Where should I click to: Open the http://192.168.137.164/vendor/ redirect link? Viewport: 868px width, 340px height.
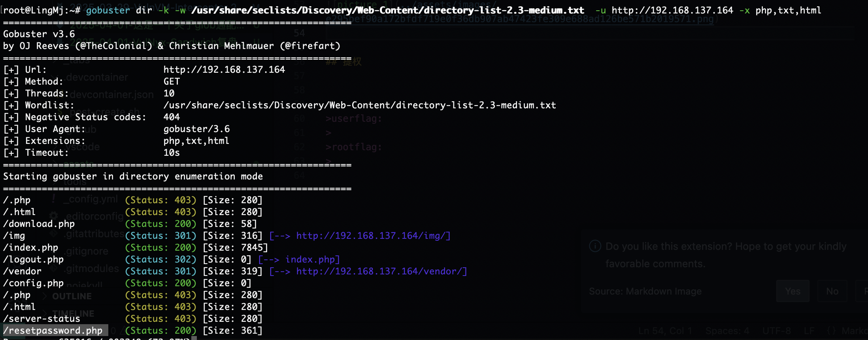(381, 271)
